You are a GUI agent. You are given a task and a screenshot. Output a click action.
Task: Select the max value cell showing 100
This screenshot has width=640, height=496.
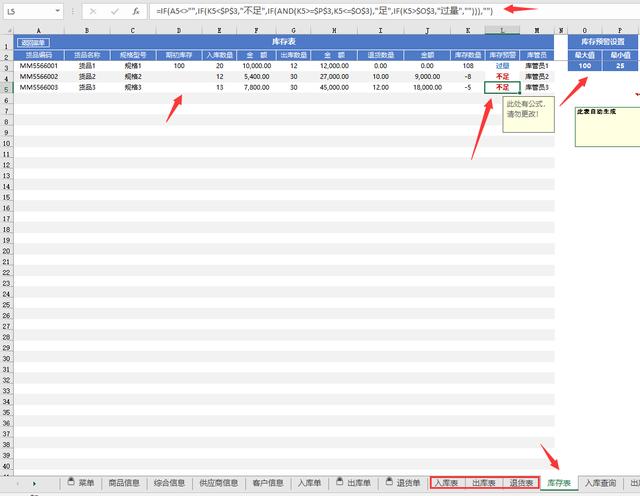click(x=586, y=65)
